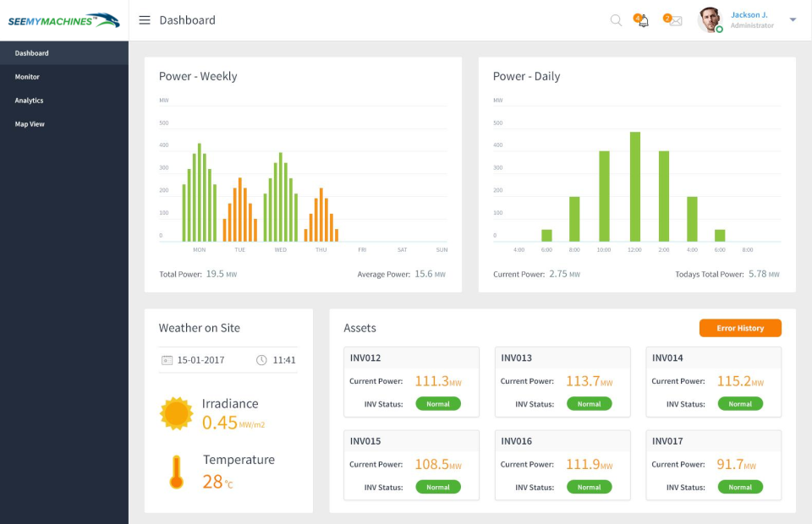Expand the Jackson J. profile dropdown
This screenshot has width=812, height=524.
click(x=792, y=19)
